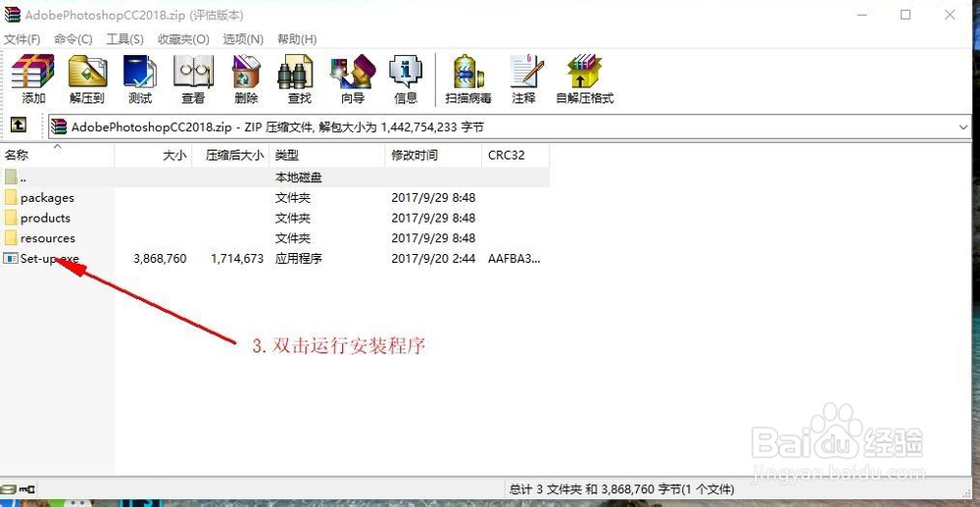Click the key icon in status bar
Viewport: 980px width, 507px height.
[27, 489]
